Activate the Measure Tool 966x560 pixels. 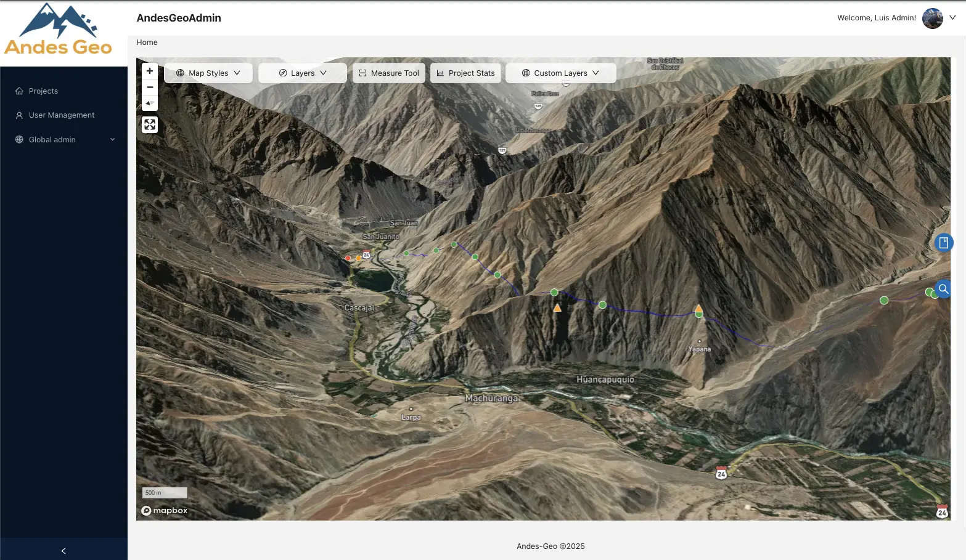(x=389, y=73)
